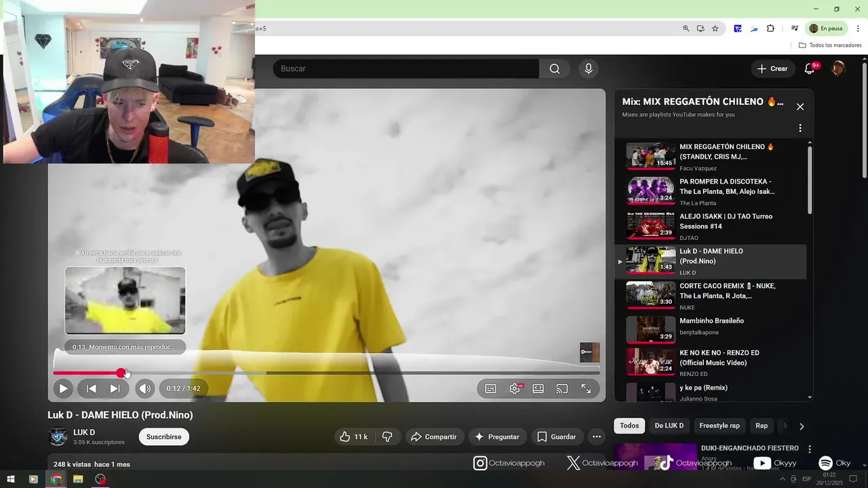
Task: Toggle subtitles/closed captions in player
Action: tap(490, 388)
